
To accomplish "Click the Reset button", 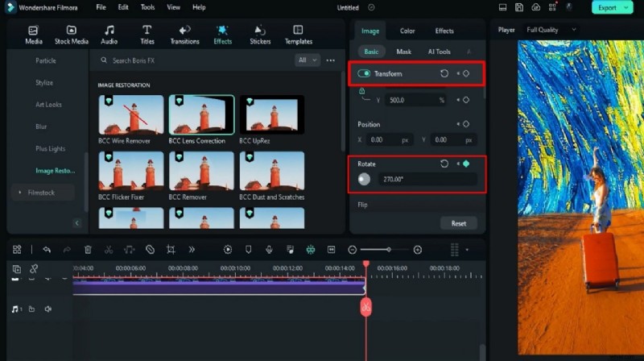I will (x=458, y=223).
